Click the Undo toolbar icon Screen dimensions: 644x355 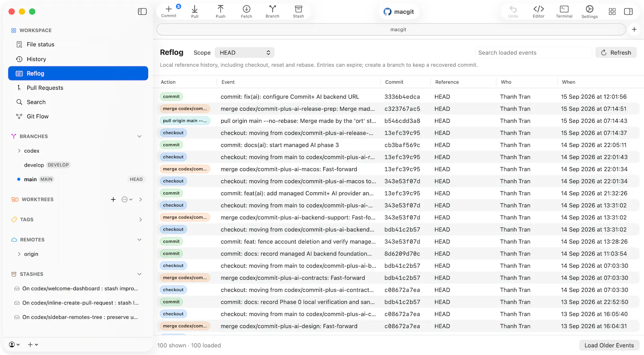(x=513, y=11)
